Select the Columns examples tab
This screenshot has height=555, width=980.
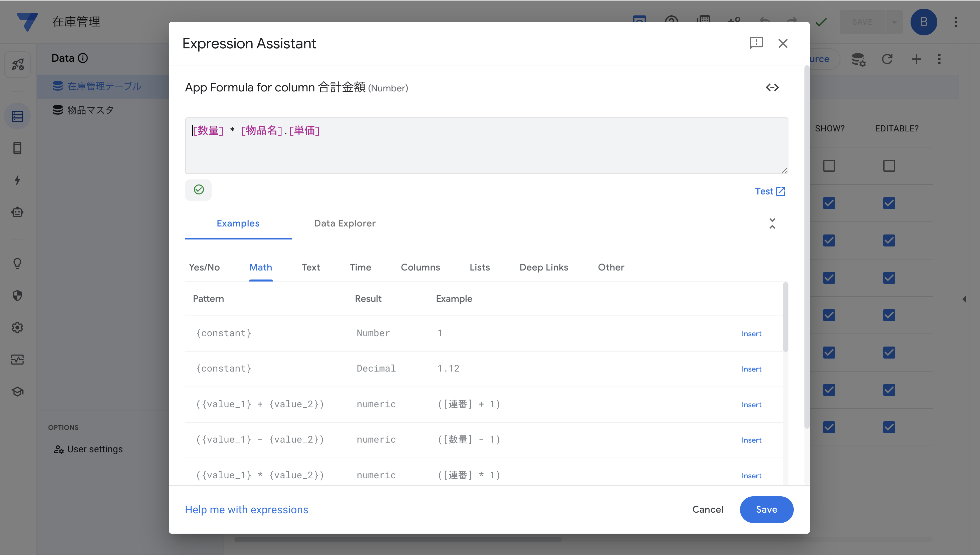(x=420, y=267)
